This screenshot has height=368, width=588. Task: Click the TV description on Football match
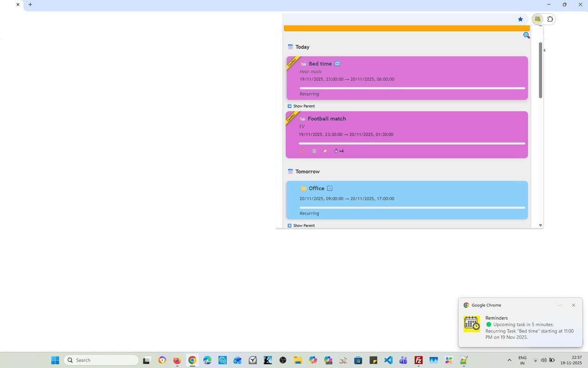coord(302,126)
